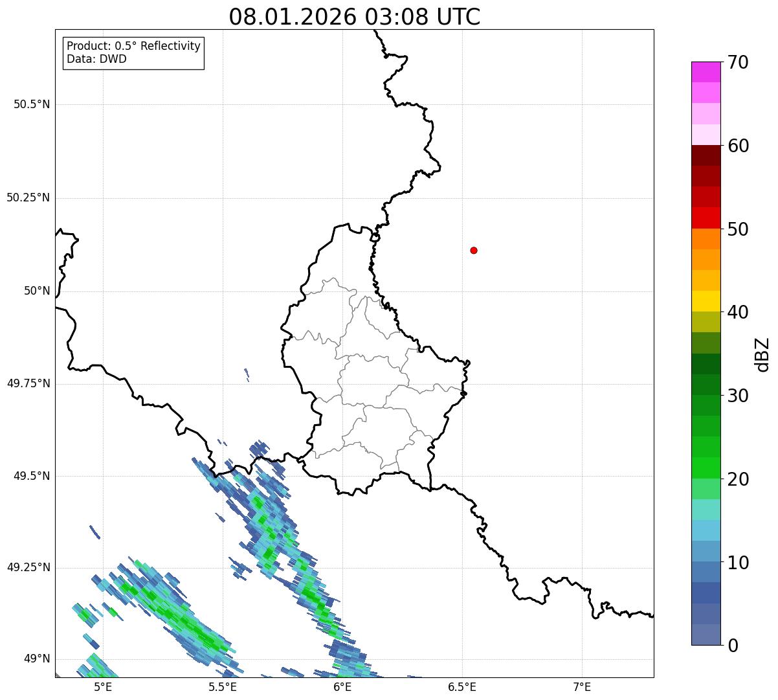Viewport: 778px width, 700px height.
Task: Click the red station marker dot
Action: 474,250
